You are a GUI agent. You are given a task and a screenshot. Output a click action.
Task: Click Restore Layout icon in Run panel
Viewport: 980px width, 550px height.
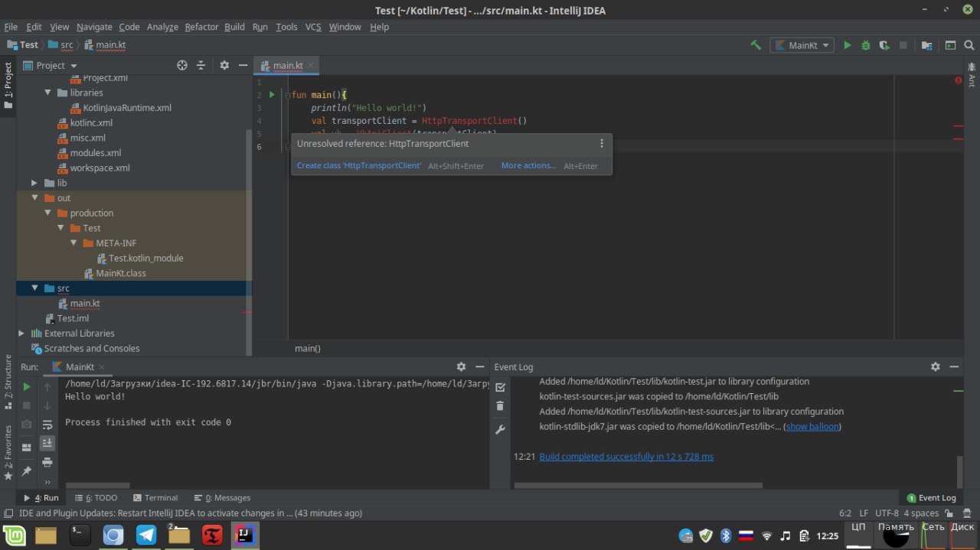(x=27, y=447)
